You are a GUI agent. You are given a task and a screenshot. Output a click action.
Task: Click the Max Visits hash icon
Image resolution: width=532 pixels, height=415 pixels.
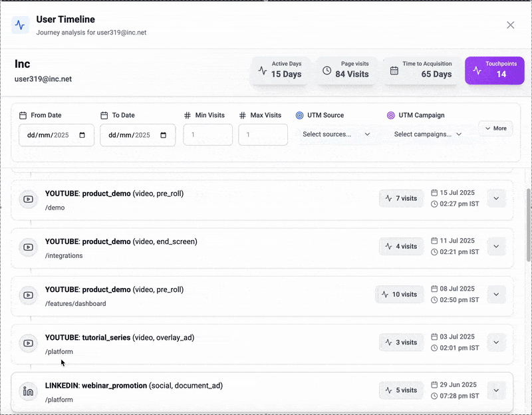pos(242,115)
